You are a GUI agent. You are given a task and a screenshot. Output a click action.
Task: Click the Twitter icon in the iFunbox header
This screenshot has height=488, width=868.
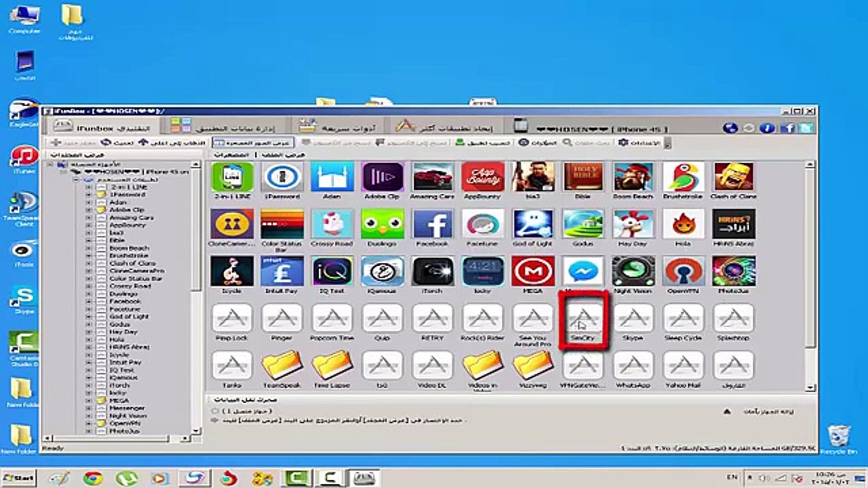[x=806, y=128]
